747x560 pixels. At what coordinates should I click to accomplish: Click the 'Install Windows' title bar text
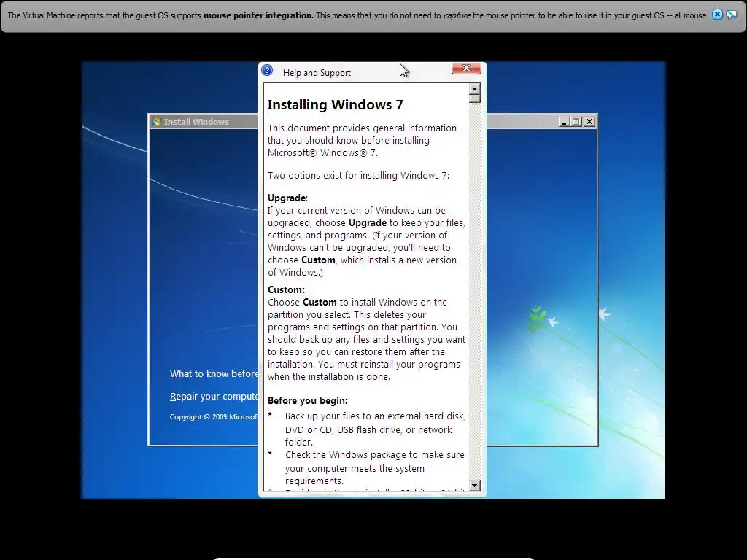196,122
